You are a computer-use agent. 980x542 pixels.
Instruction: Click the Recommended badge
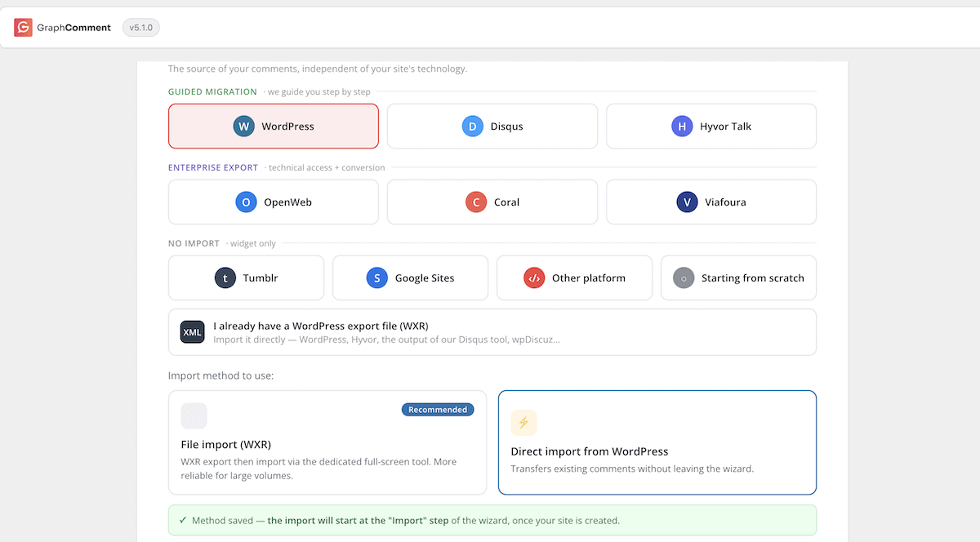click(x=438, y=410)
